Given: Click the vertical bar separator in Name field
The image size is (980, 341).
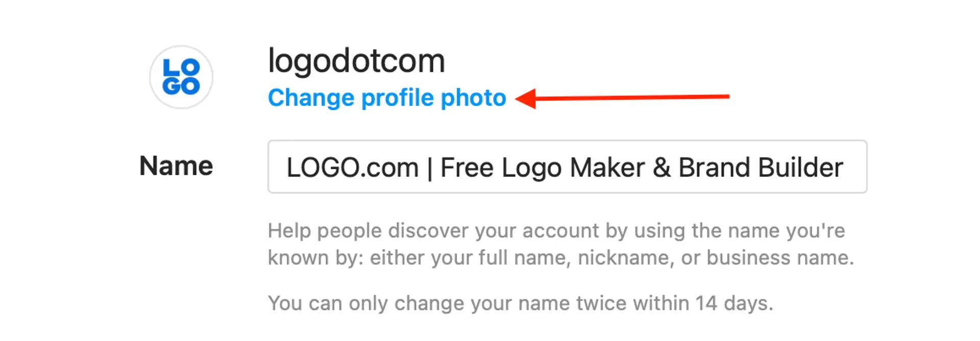Looking at the screenshot, I should (x=429, y=168).
